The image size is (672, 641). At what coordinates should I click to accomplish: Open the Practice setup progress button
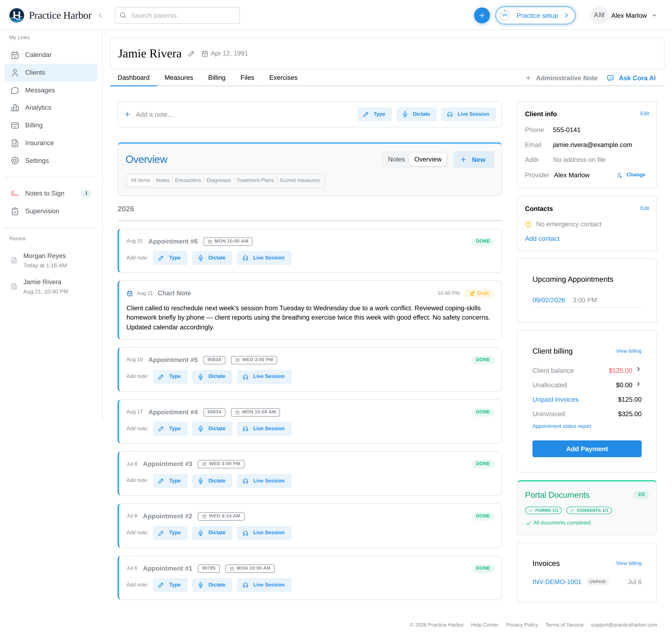pyautogui.click(x=535, y=15)
